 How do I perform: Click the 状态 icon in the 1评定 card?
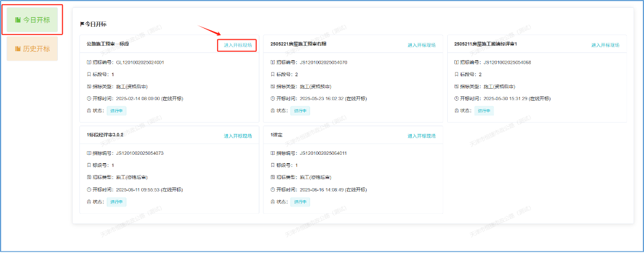(273, 202)
